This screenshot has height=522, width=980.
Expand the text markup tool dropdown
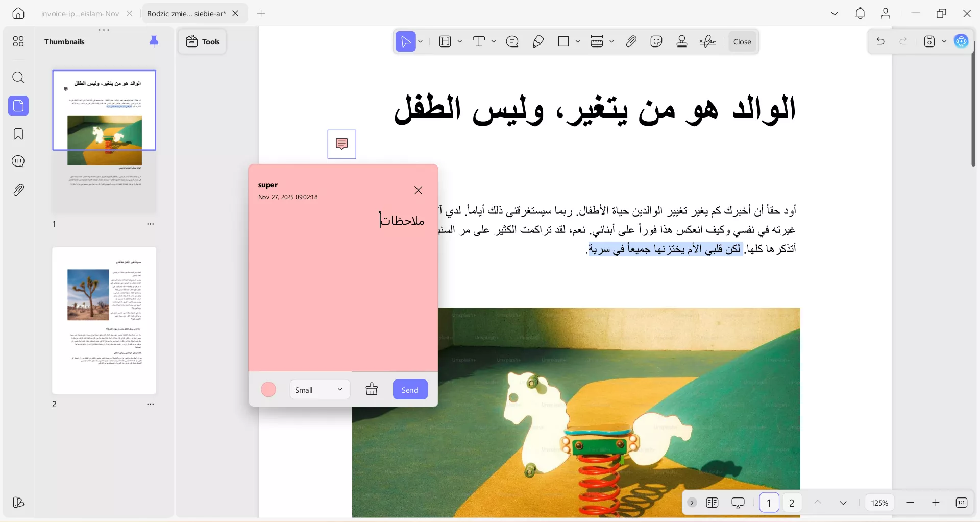460,42
